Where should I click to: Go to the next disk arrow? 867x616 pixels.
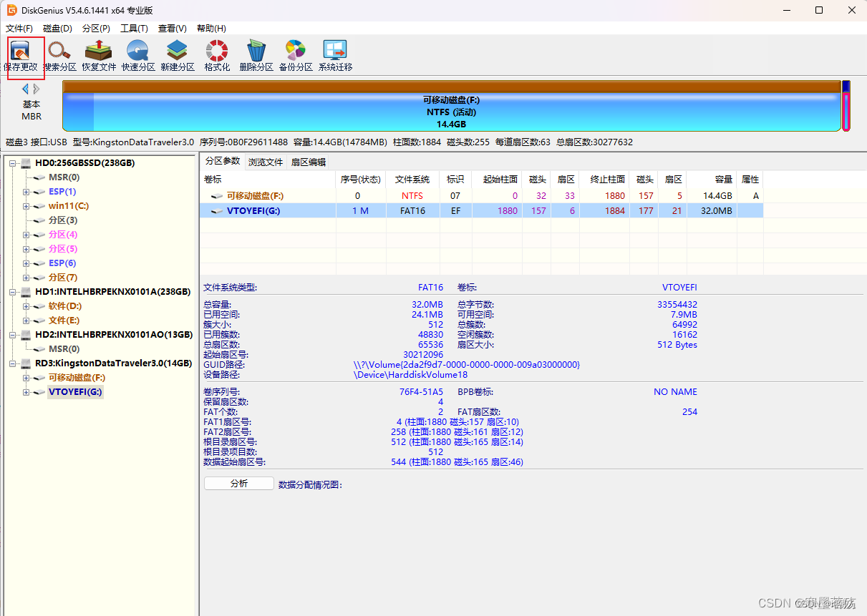(x=37, y=89)
